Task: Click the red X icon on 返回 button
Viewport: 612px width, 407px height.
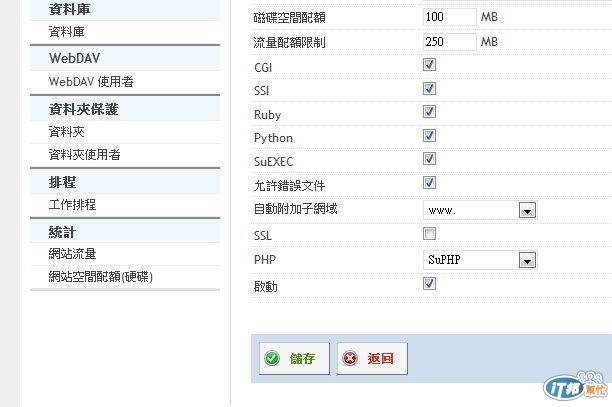Action: pos(350,358)
